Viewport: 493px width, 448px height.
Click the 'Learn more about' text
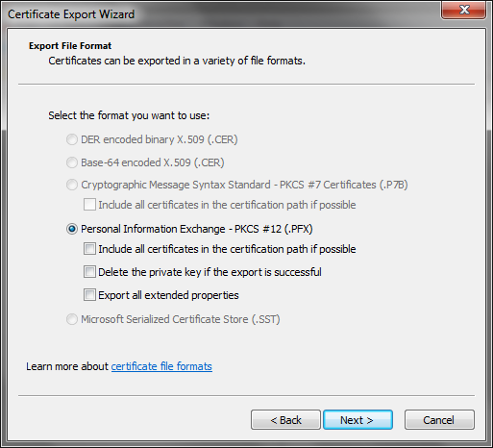pyautogui.click(x=67, y=366)
